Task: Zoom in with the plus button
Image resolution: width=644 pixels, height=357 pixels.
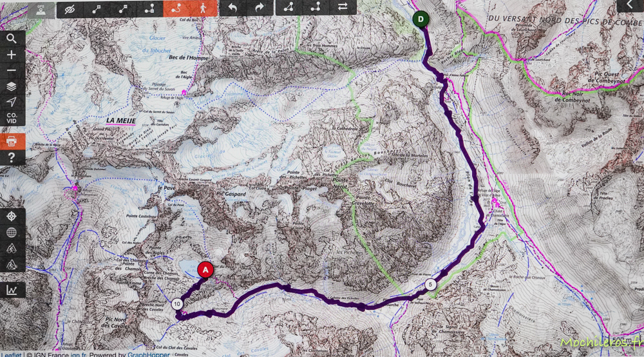Action: coord(12,55)
